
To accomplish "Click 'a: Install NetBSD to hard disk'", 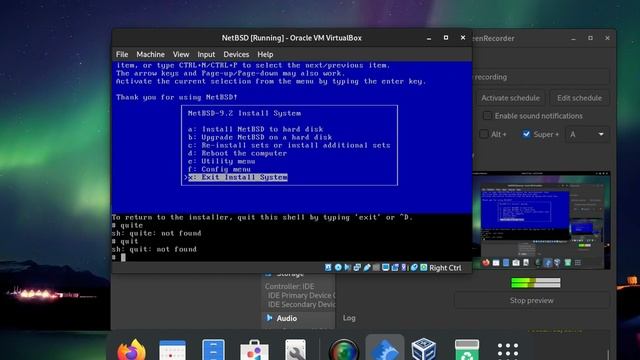I will point(256,129).
